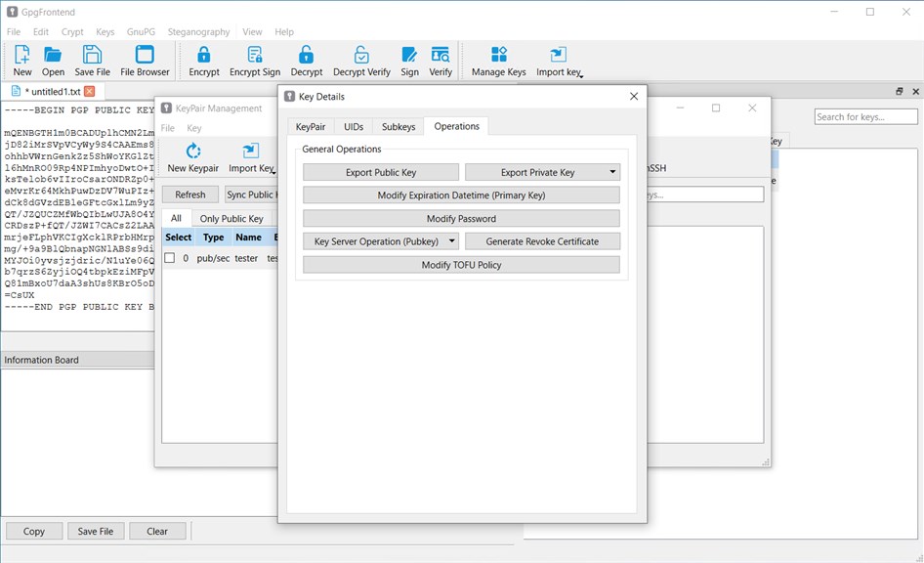
Task: Open the Steganography menu
Action: point(198,32)
